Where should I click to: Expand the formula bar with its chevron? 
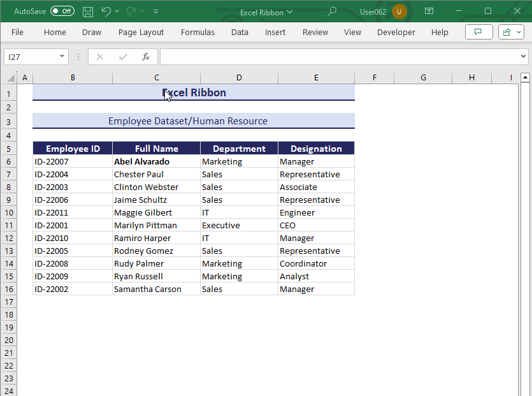524,57
